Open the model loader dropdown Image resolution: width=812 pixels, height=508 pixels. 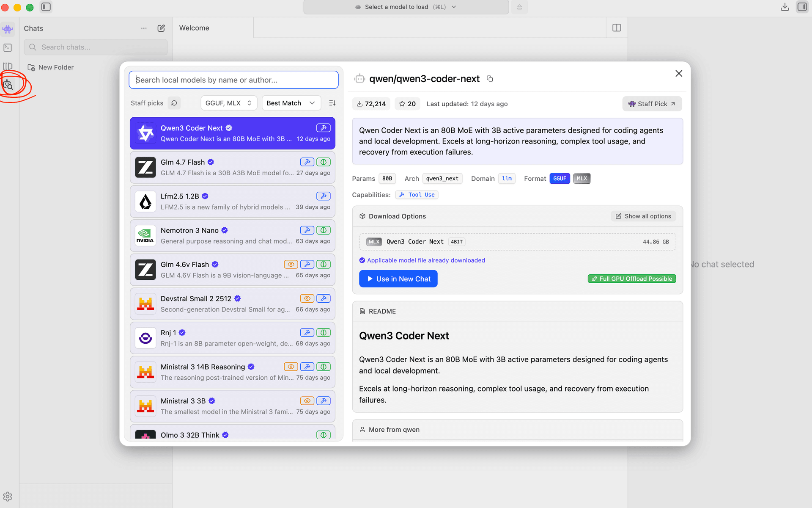pos(406,7)
